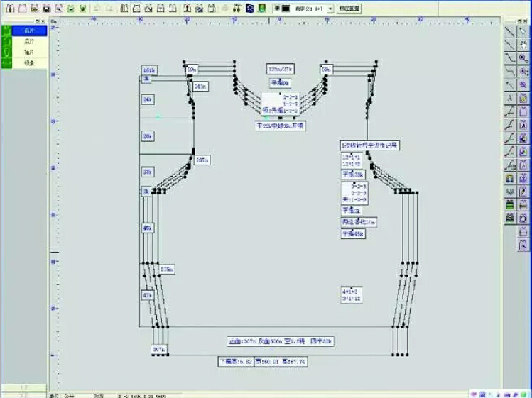Close the left side panel
The height and width of the screenshot is (398, 532).
click(x=45, y=23)
